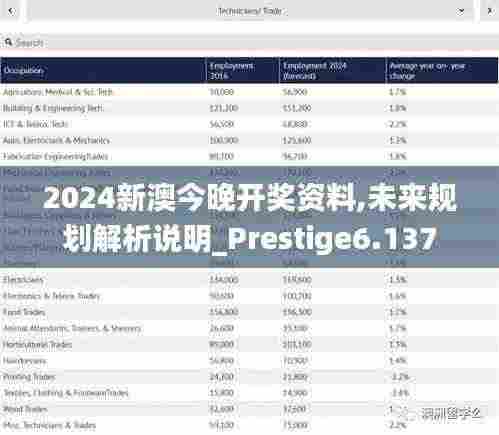Sort by Average year-on-year change header
Screen dimensions: 499x435
pyautogui.click(x=442, y=70)
